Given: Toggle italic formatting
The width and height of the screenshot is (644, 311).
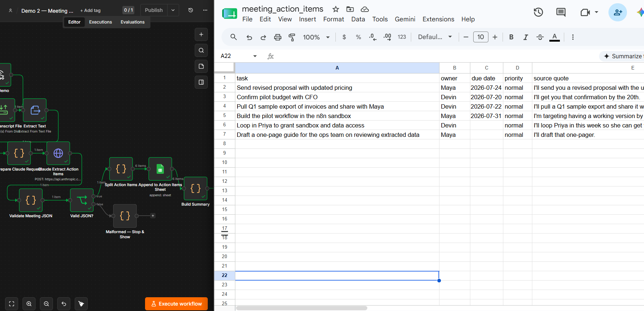Looking at the screenshot, I should [x=525, y=37].
